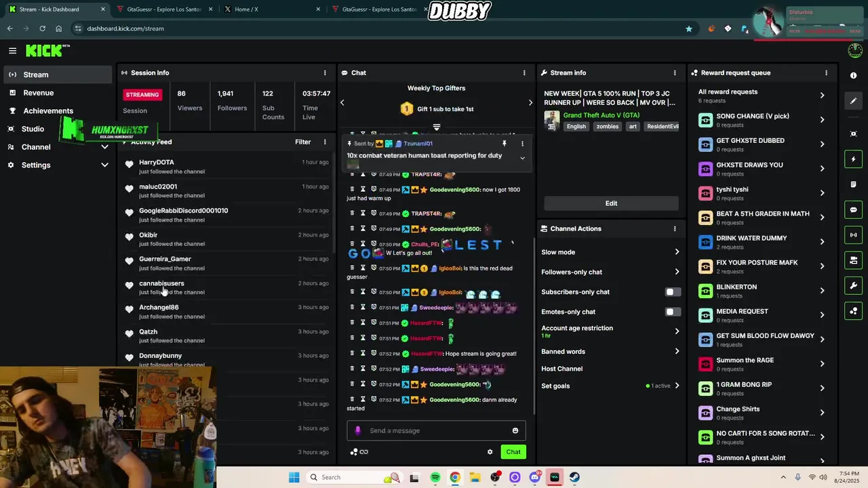The width and height of the screenshot is (868, 488).
Task: Open Steam from the taskbar
Action: click(574, 477)
